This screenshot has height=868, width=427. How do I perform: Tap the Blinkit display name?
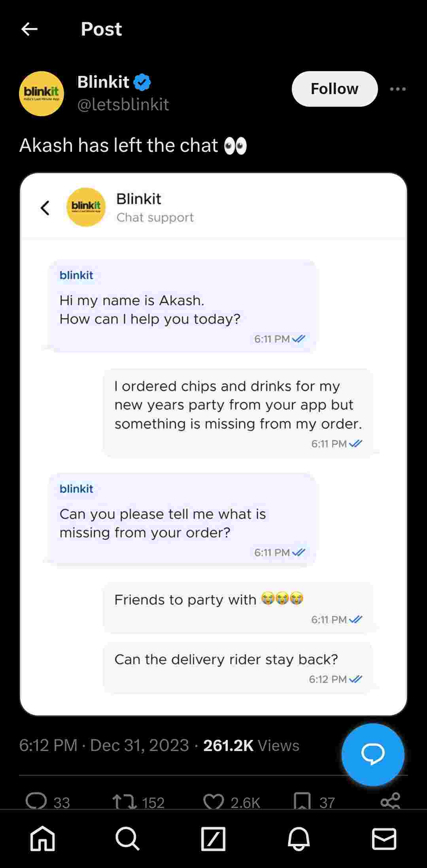pyautogui.click(x=103, y=82)
